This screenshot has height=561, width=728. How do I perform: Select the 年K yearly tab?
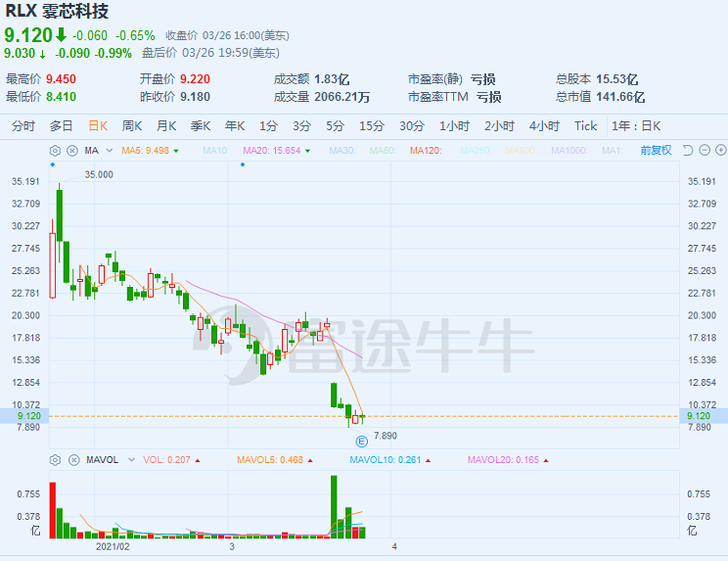tap(235, 126)
